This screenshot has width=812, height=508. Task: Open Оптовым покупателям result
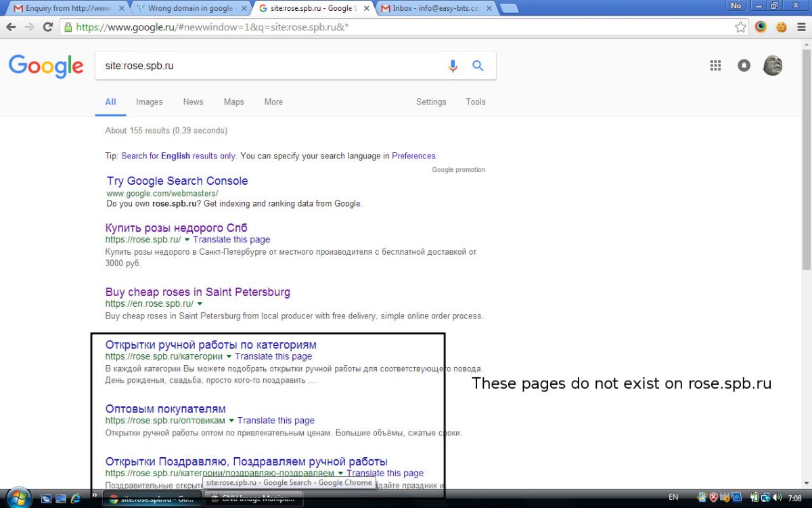(166, 408)
